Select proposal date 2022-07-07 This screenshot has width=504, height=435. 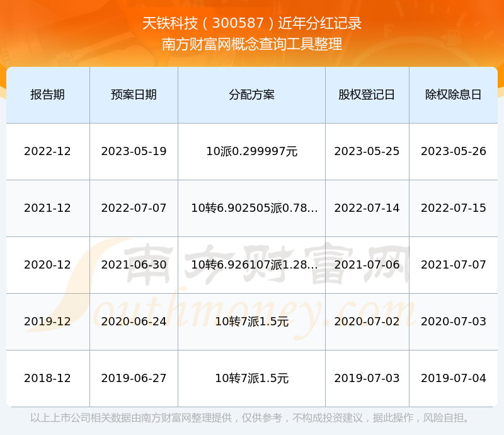coord(134,208)
